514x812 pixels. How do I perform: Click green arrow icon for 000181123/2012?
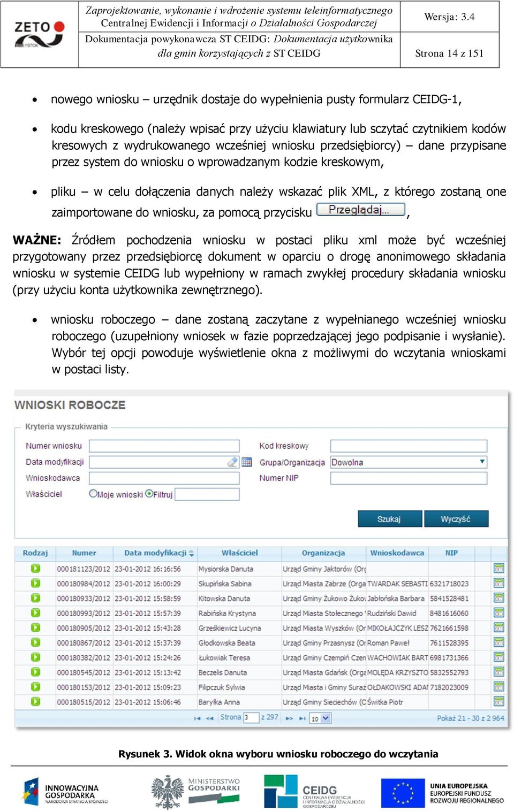pos(35,569)
